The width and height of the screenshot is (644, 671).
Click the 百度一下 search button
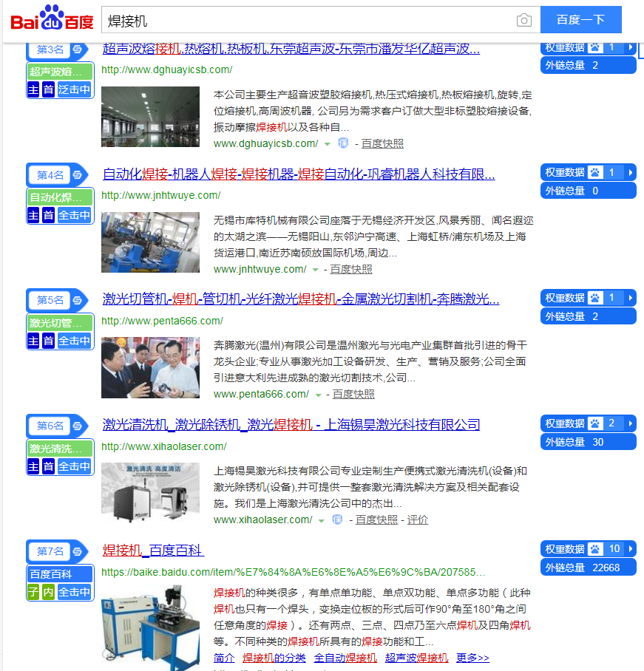click(580, 20)
